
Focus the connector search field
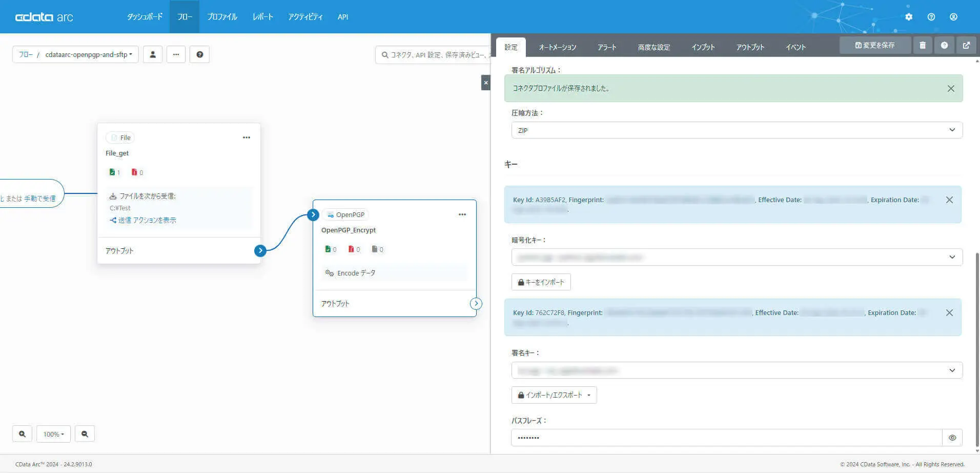434,55
